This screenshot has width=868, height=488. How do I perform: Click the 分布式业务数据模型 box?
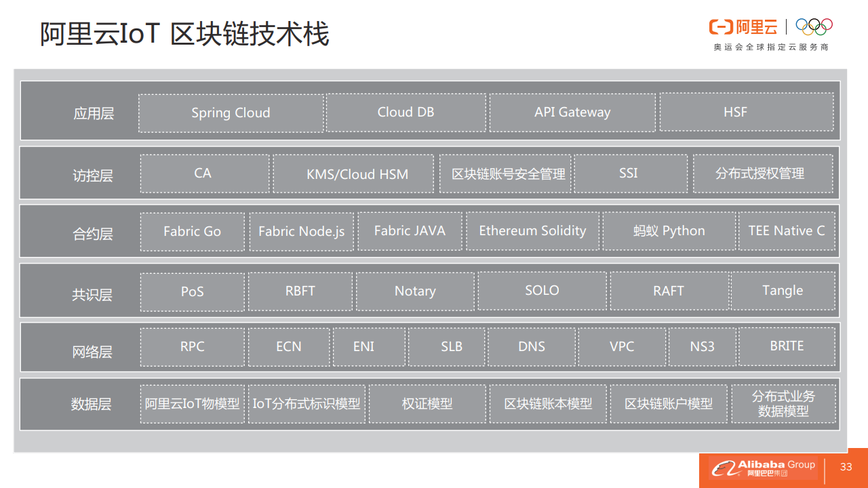pos(783,405)
